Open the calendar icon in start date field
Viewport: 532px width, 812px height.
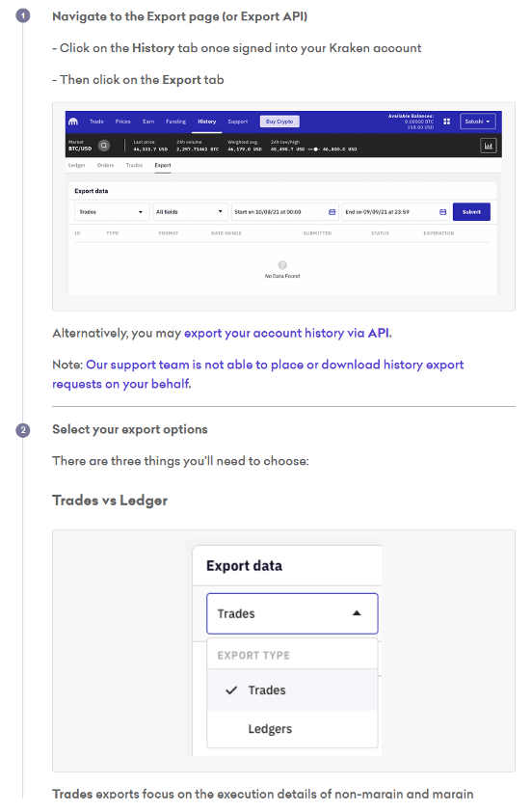pyautogui.click(x=332, y=212)
